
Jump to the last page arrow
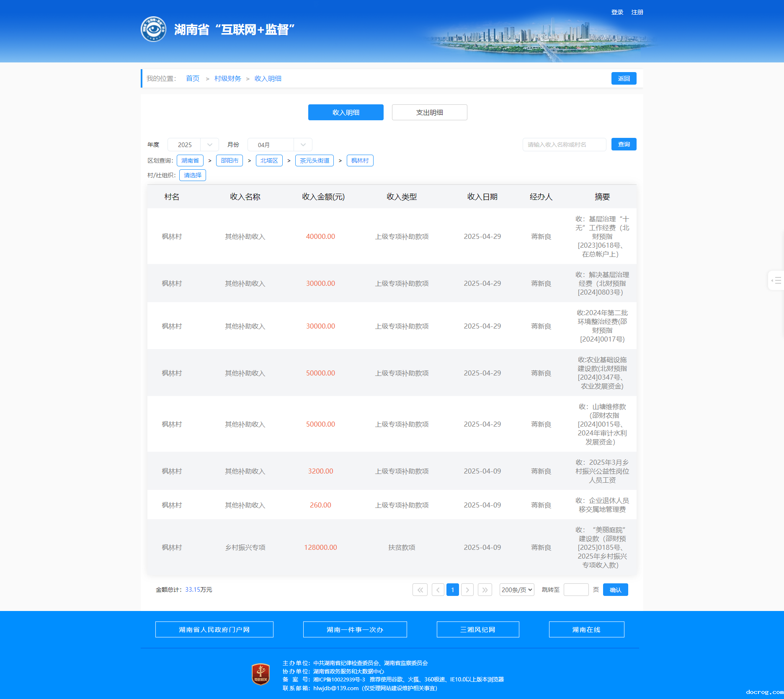tap(485, 590)
